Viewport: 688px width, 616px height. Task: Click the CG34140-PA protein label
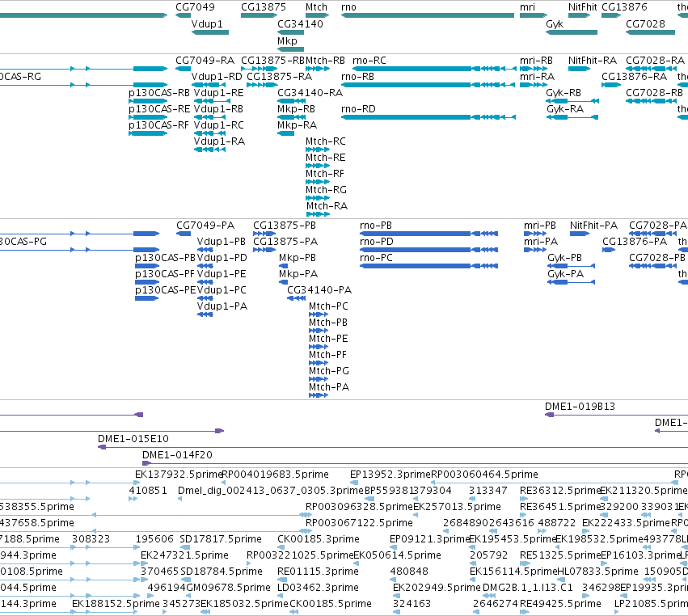(319, 290)
